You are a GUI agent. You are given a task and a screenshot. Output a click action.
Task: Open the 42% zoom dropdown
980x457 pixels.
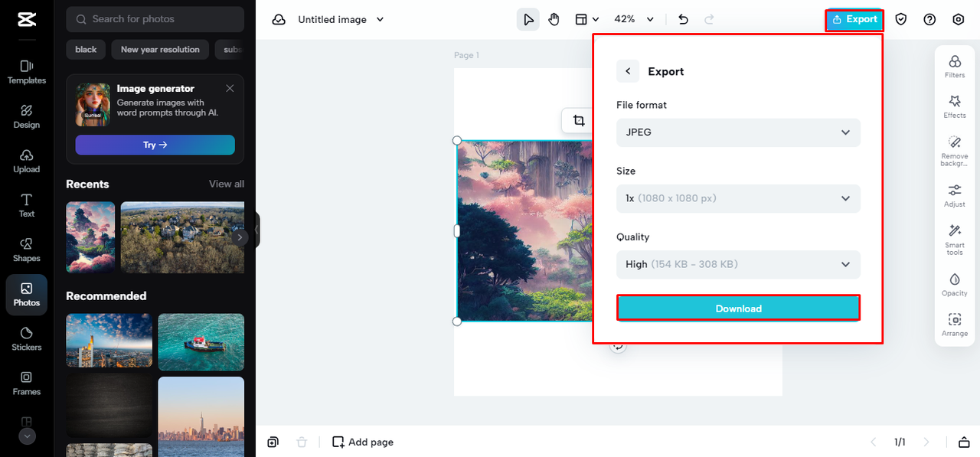pos(634,19)
